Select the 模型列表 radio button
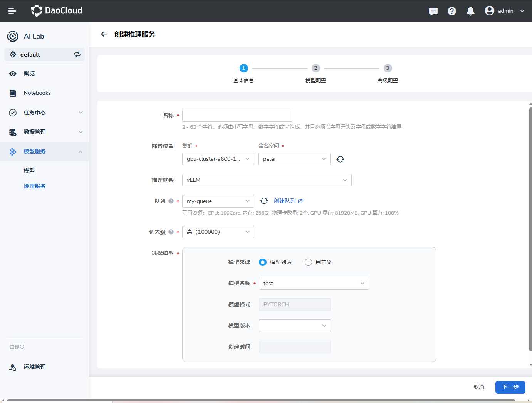The height and width of the screenshot is (403, 532). pyautogui.click(x=263, y=262)
